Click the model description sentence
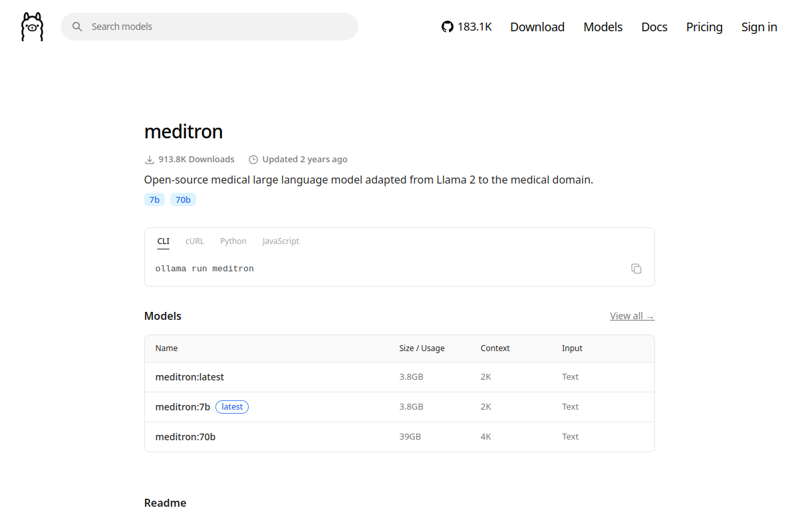 point(368,180)
